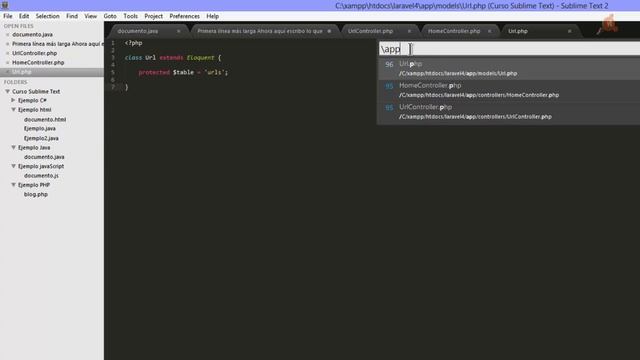This screenshot has width=640, height=360.
Task: Click the '<?php' opening line
Action: pyautogui.click(x=133, y=43)
